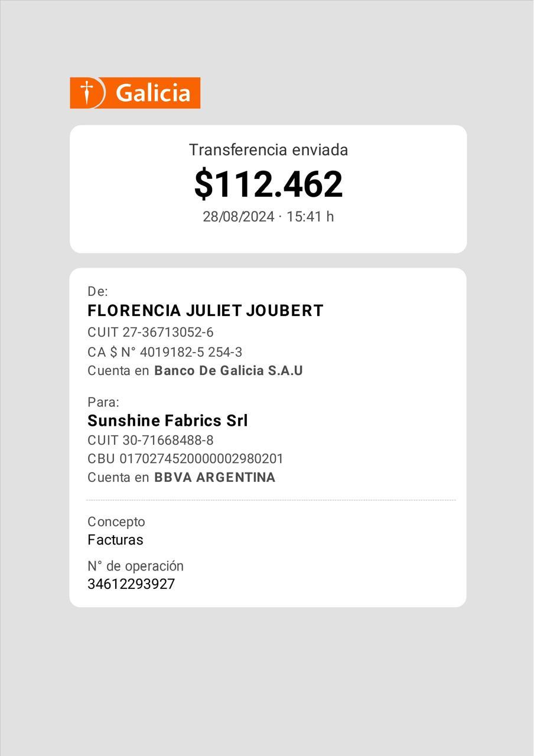This screenshot has height=756, width=534.
Task: Select the CBU number of the recipient
Action: (x=185, y=459)
